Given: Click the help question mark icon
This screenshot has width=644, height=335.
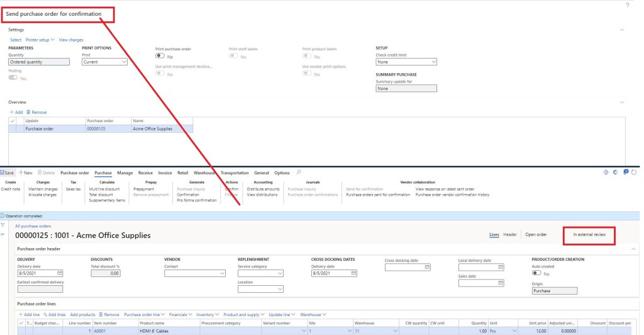Looking at the screenshot, I should point(627,5).
